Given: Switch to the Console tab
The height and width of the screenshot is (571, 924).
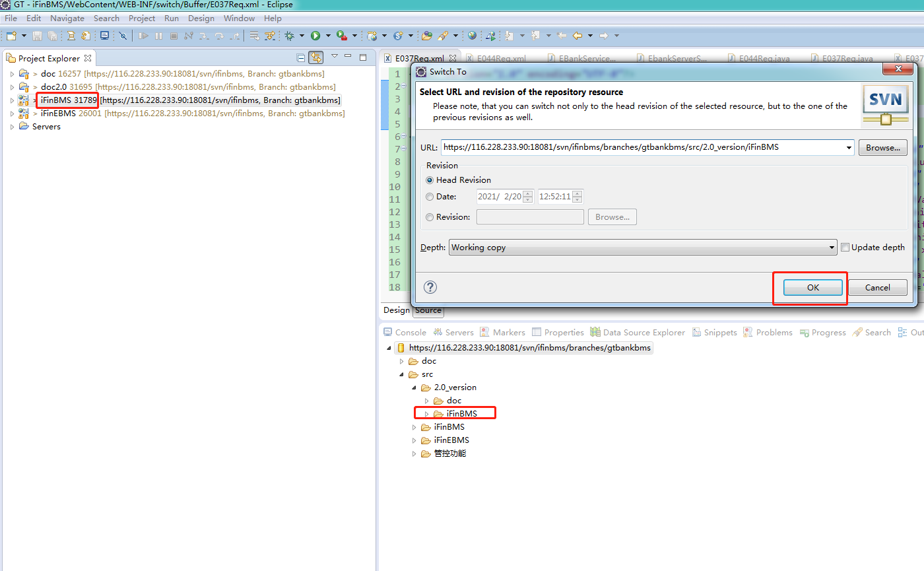Looking at the screenshot, I should coord(405,333).
